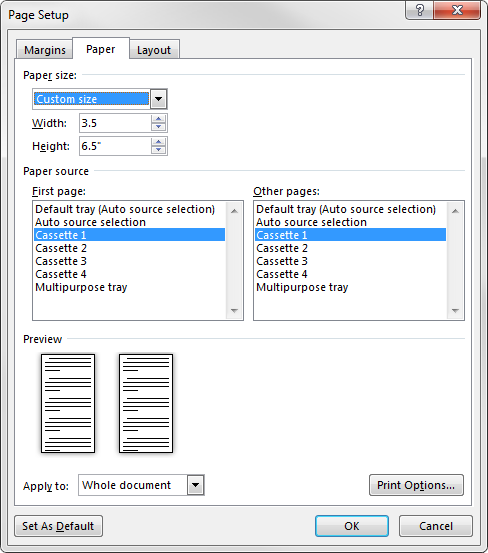Select Cassette 3 in Other pages list
This screenshot has height=553, width=488.
[350, 261]
